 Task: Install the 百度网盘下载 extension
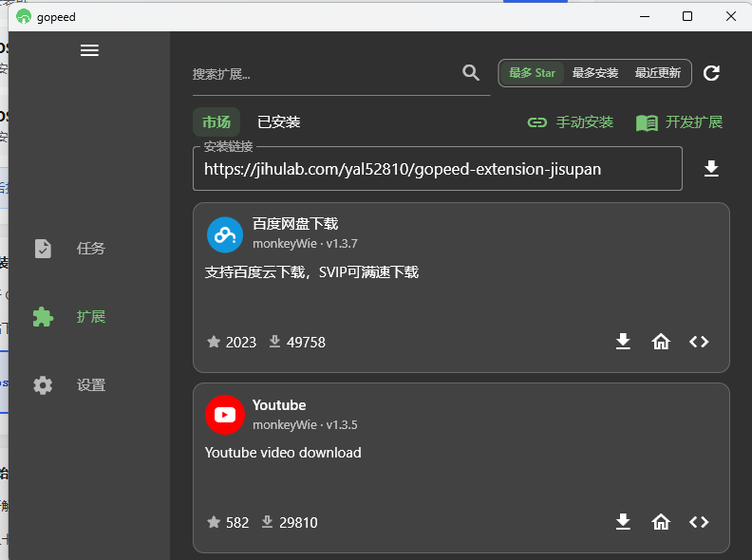click(623, 342)
